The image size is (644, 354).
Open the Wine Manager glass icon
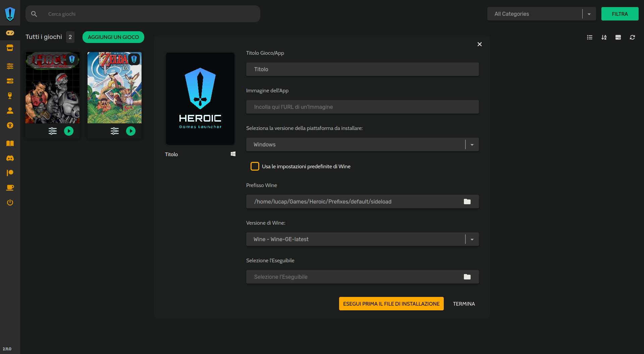click(10, 96)
